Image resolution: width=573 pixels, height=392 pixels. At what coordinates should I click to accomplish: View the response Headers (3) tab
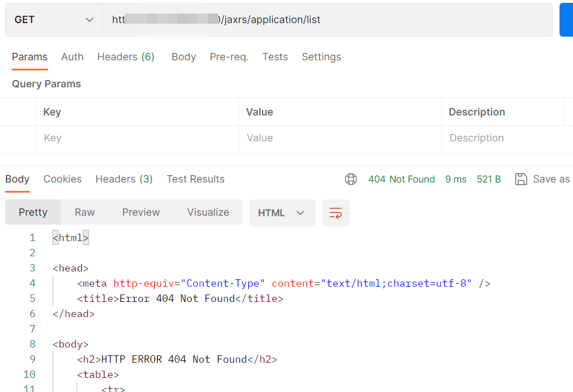coord(124,179)
